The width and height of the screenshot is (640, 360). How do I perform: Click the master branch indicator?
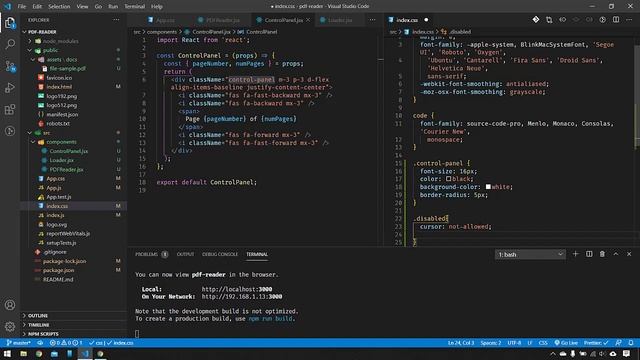19,343
